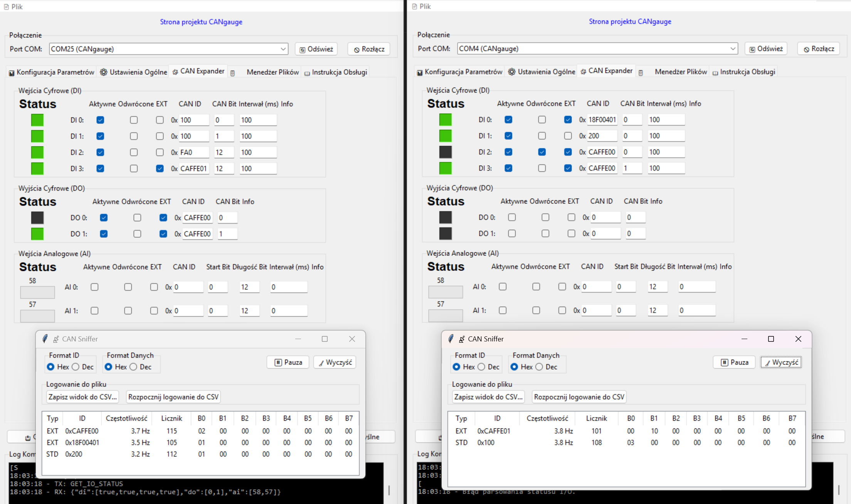
Task: Click Odśwież button in left window
Action: click(x=316, y=49)
